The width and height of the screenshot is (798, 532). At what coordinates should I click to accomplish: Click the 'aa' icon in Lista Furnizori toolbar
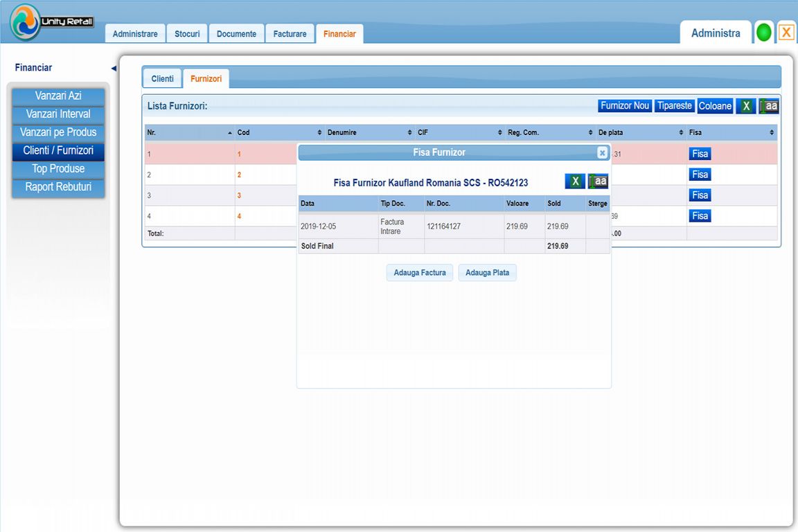click(769, 106)
